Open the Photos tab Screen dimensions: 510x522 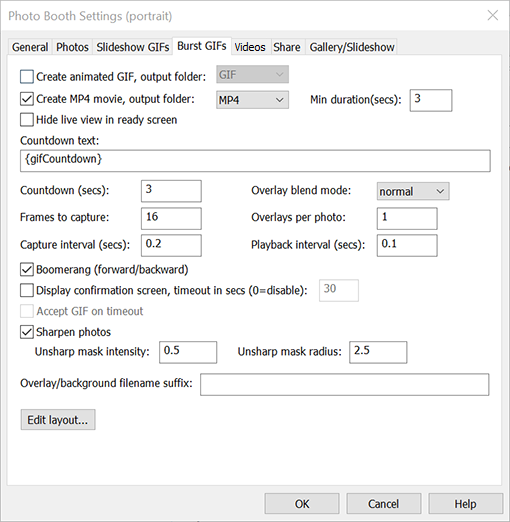(72, 47)
